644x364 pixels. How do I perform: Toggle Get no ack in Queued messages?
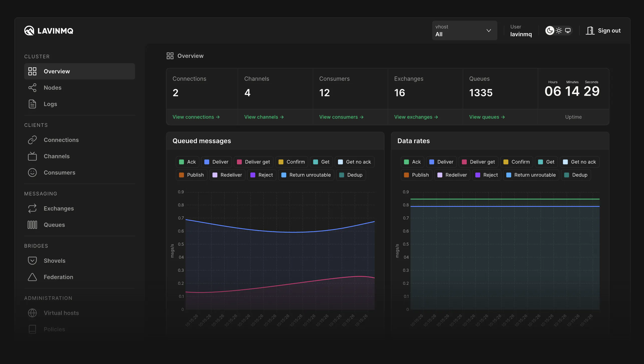355,162
